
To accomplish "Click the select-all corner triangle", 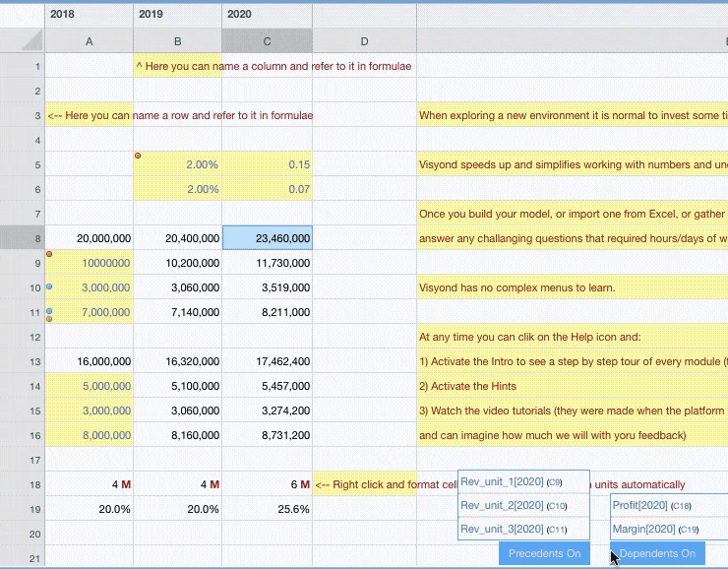I will 32,40.
